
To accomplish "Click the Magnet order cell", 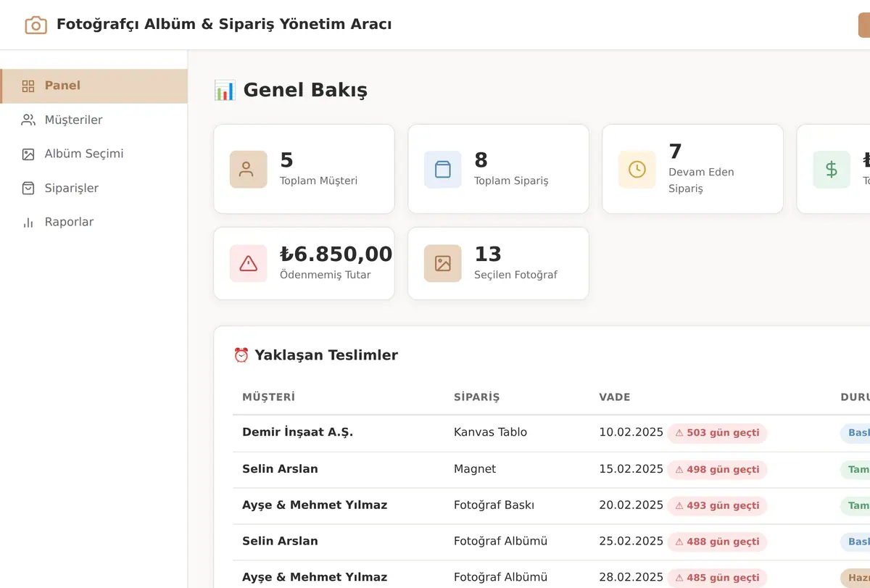I will click(x=475, y=469).
